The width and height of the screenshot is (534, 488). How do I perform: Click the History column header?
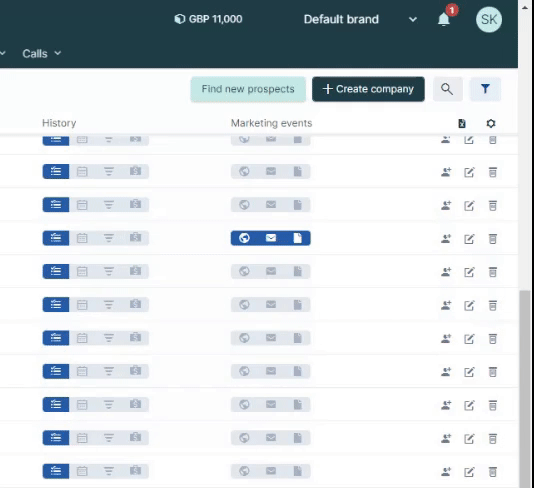(59, 123)
